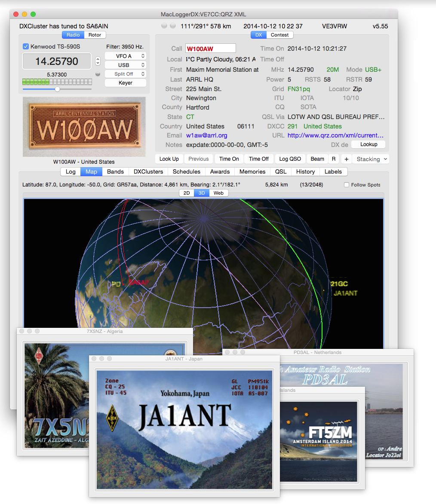Open the USB mode dropdown
The height and width of the screenshot is (504, 436).
126,65
